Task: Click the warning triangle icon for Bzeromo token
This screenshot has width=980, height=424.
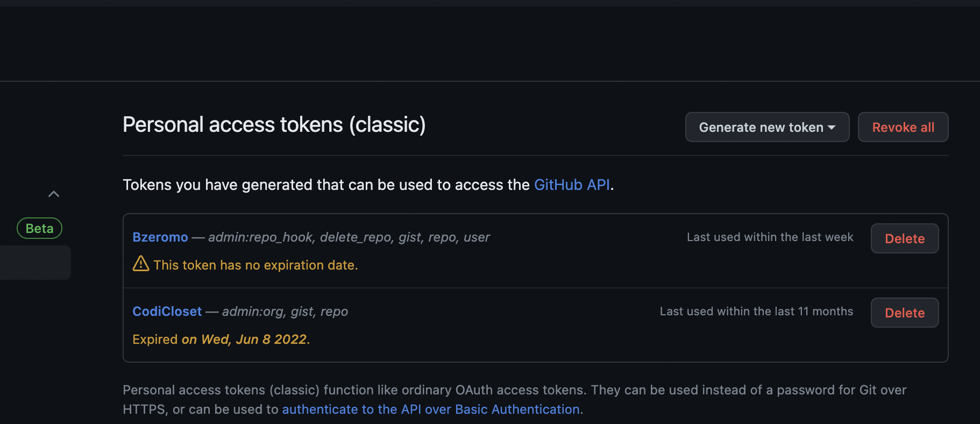Action: pyautogui.click(x=141, y=264)
